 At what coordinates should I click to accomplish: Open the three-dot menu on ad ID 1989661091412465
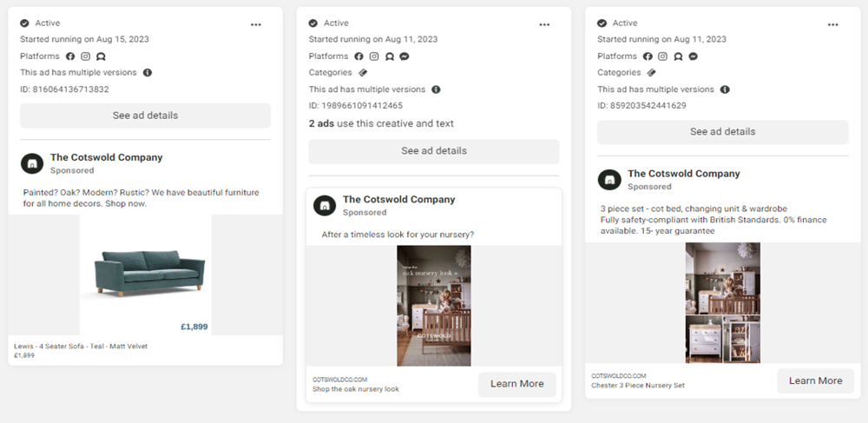pos(545,24)
